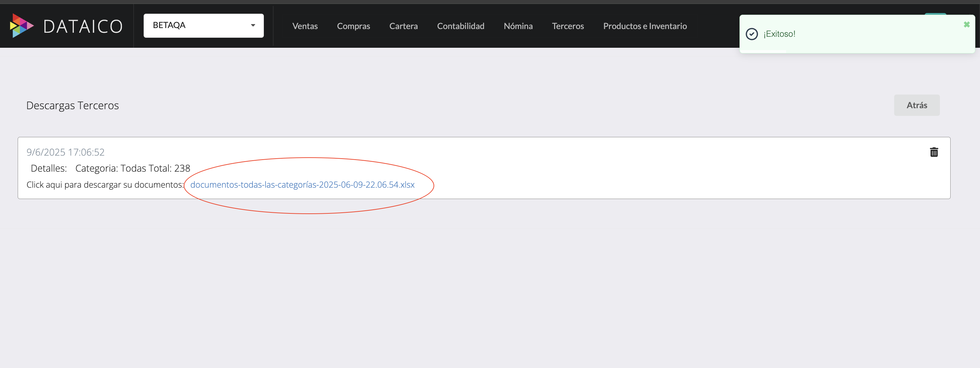This screenshot has height=368, width=980.
Task: Open the Terceros menu
Action: 567,26
